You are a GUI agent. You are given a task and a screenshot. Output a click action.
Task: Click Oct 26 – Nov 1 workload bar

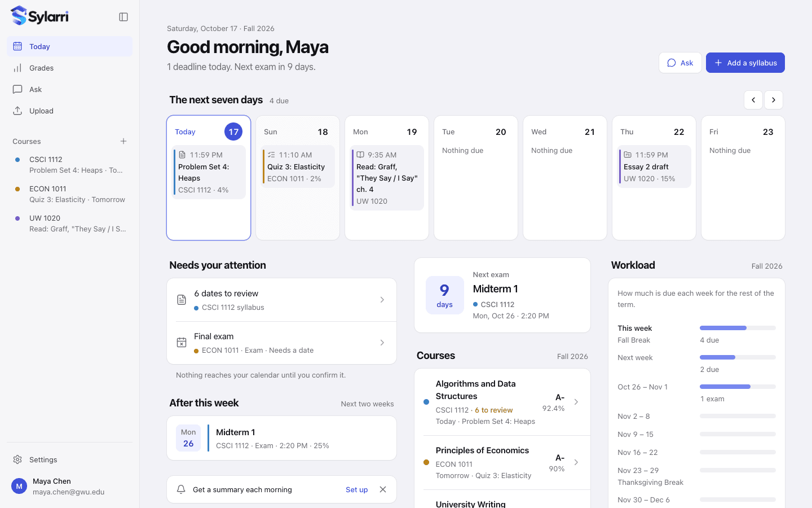click(738, 387)
